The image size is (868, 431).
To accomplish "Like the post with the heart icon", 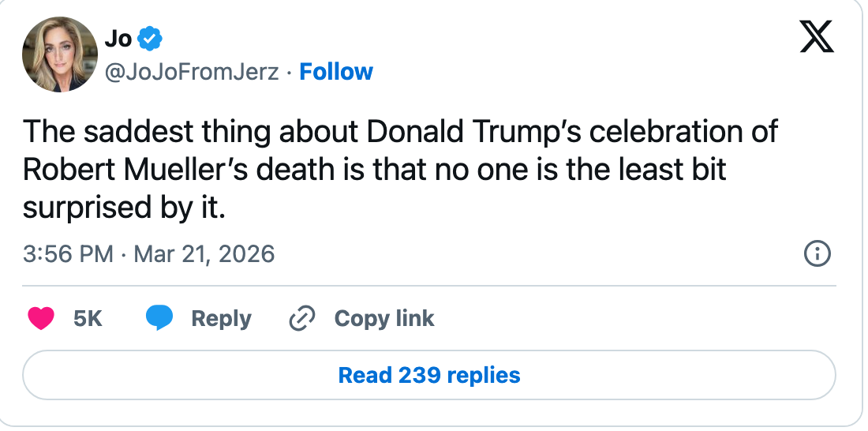I will 41,318.
